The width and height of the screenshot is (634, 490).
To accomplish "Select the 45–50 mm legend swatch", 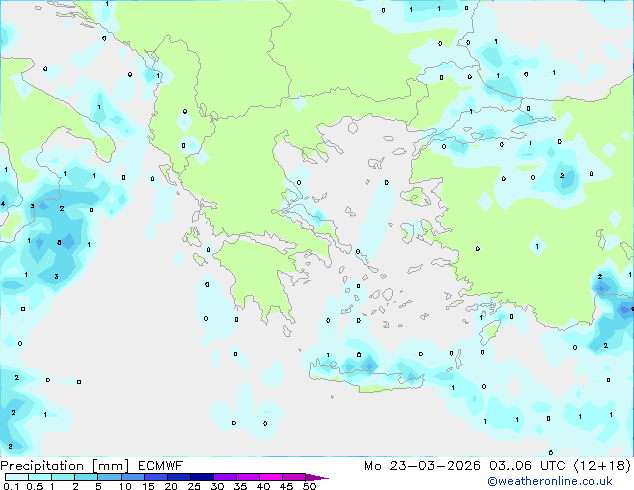I will 294,477.
